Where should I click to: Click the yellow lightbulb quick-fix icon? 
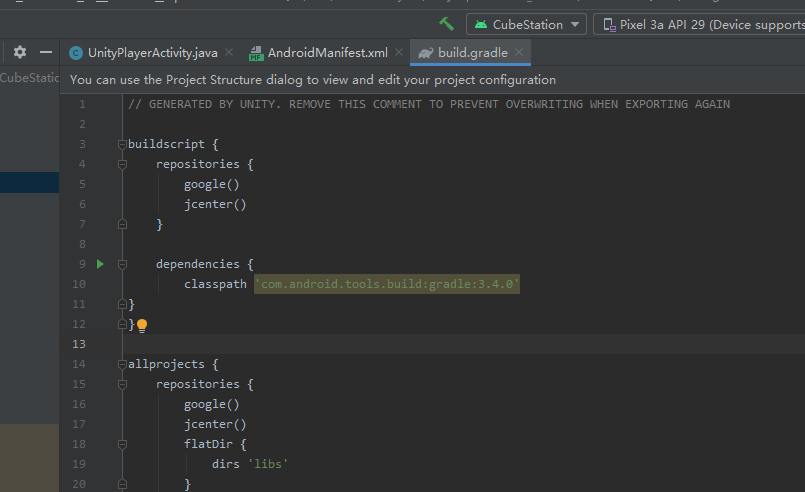click(142, 325)
